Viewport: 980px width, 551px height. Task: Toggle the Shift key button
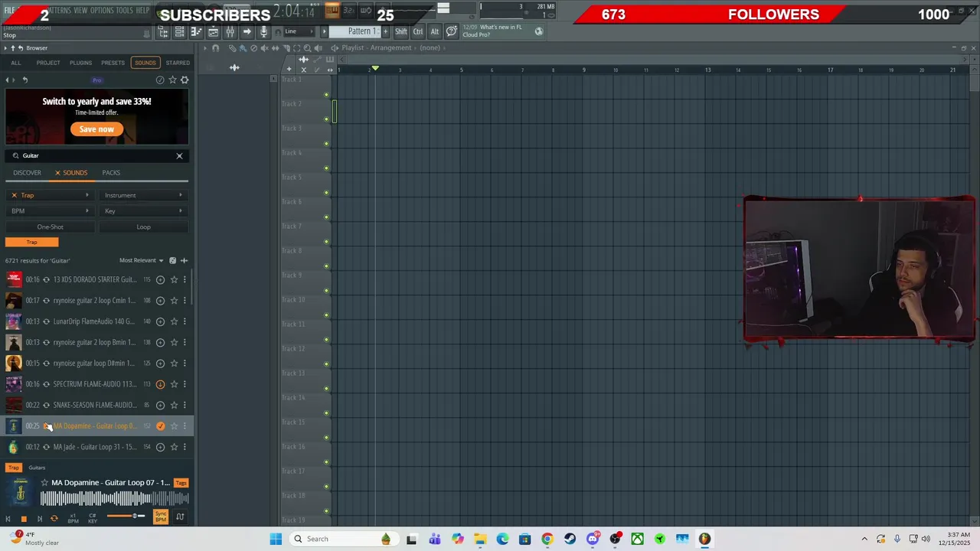[x=401, y=31]
